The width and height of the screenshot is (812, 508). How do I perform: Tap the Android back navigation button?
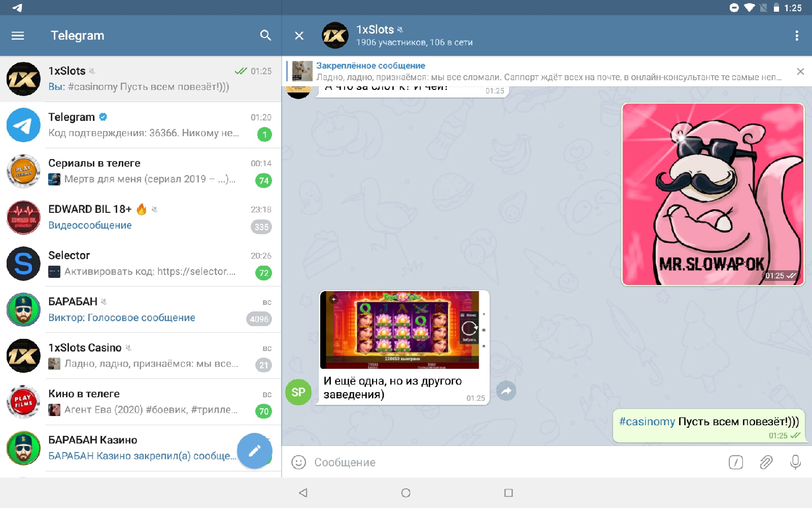point(303,493)
